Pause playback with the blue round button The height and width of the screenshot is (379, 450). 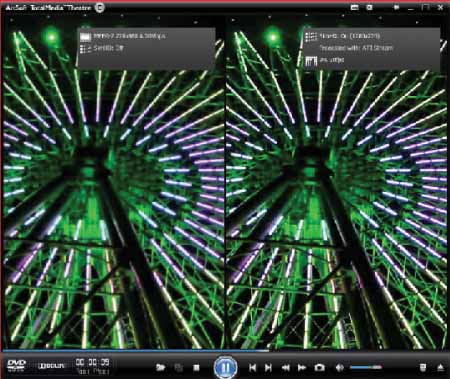[x=226, y=367]
